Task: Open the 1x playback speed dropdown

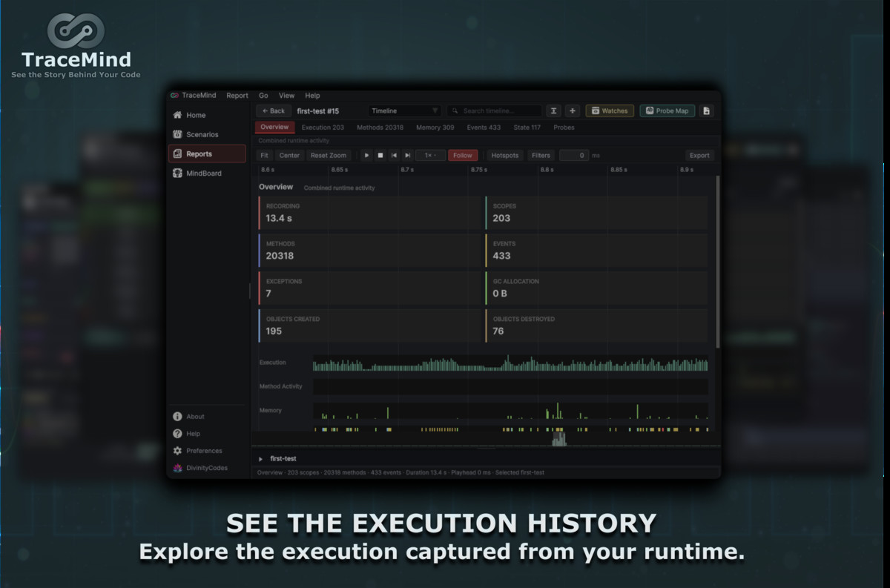Action: (x=430, y=155)
